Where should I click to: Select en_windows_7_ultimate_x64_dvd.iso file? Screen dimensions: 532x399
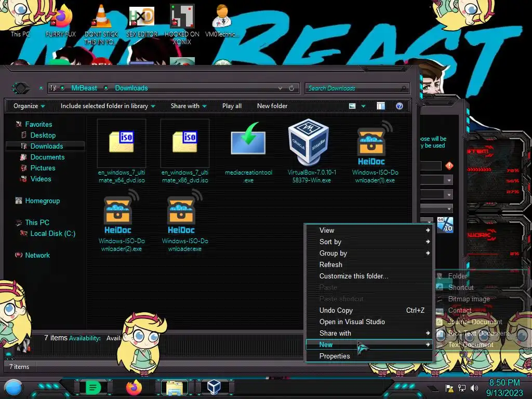122,151
